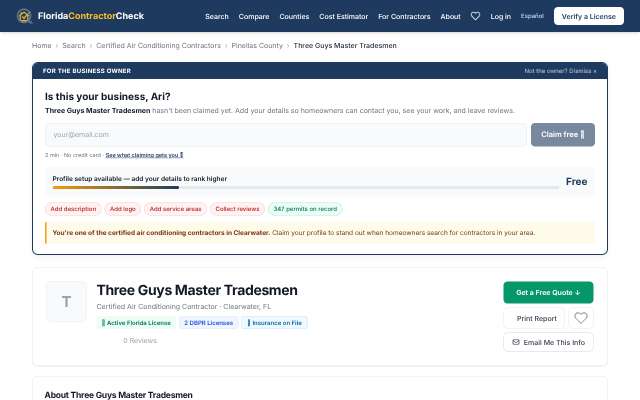This screenshot has width=640, height=400.
Task: Click Get a Free Quote button
Action: (x=548, y=292)
